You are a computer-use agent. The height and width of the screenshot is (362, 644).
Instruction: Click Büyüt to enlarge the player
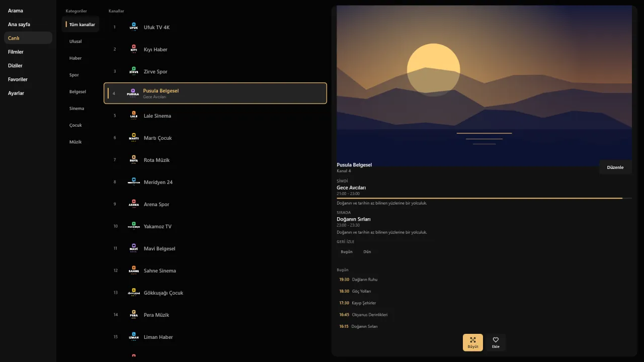pos(473,342)
